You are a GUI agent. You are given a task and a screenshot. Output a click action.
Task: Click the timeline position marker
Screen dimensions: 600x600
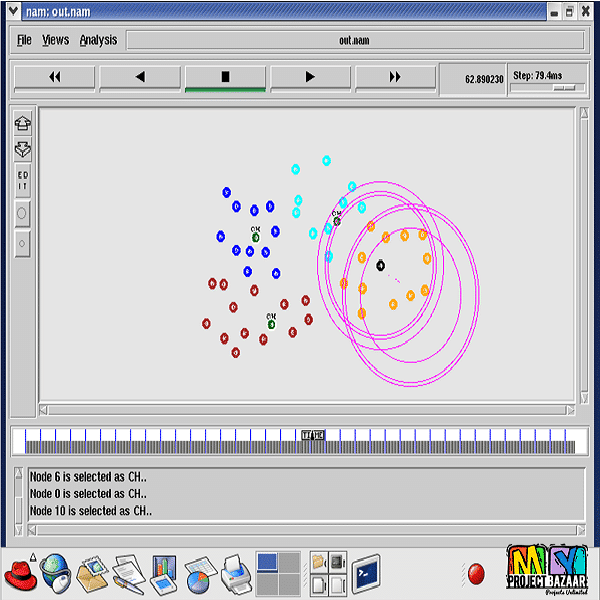313,435
